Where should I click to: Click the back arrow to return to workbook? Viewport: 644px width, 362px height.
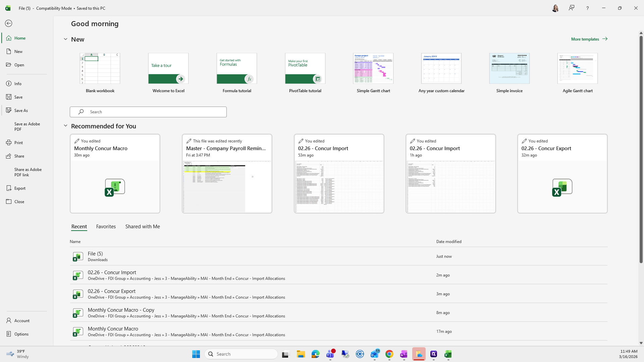9,23
